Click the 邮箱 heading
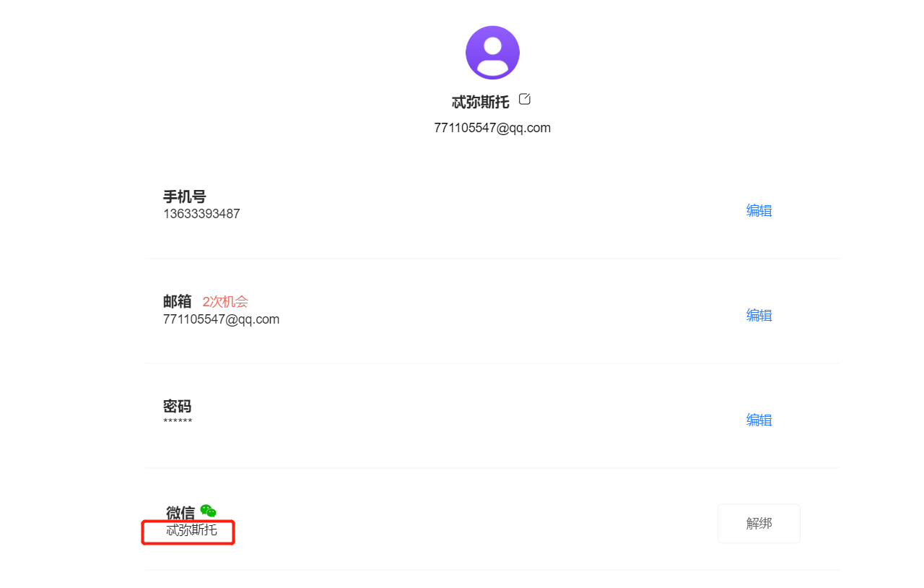 click(x=178, y=302)
